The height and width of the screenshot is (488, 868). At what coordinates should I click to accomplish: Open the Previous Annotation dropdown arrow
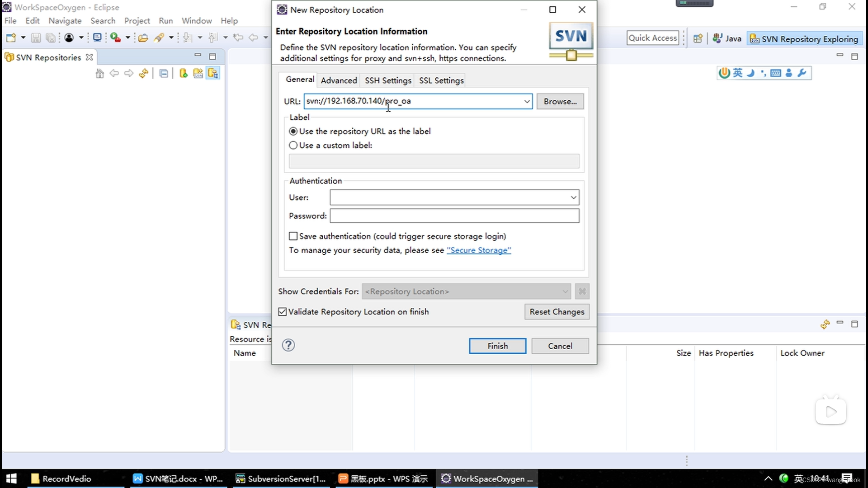226,38
